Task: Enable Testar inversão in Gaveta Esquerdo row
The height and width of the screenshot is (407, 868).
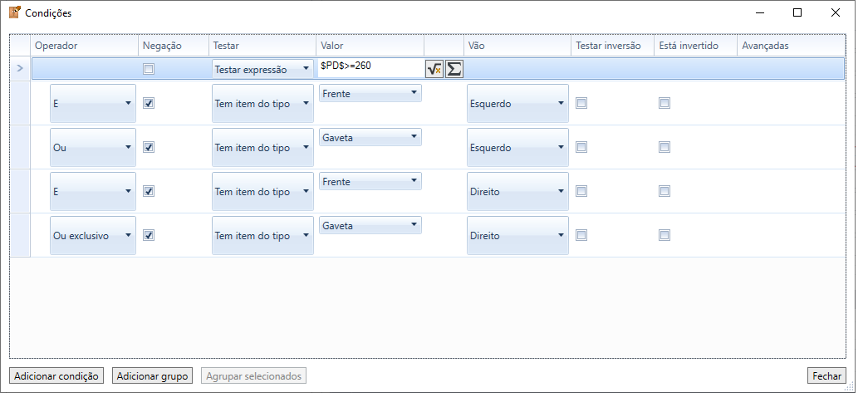Action: tap(581, 147)
